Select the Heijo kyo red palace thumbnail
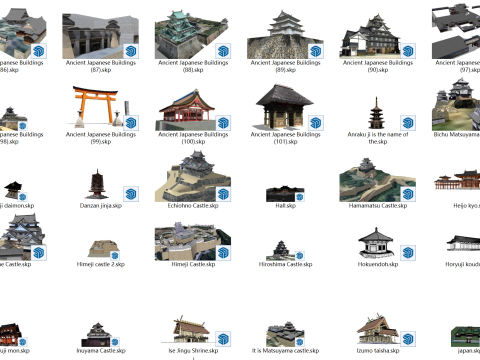The height and width of the screenshot is (360, 480). (x=457, y=180)
